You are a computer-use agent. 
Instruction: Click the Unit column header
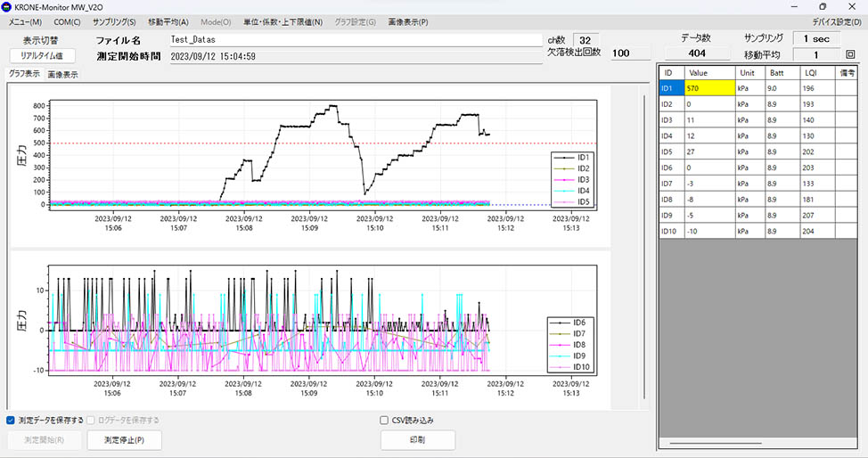(750, 73)
